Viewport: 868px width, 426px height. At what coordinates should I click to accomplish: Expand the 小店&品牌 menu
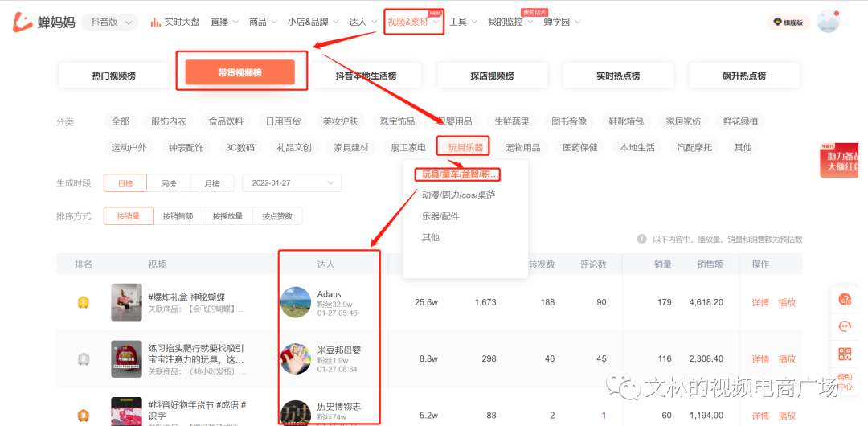[313, 23]
